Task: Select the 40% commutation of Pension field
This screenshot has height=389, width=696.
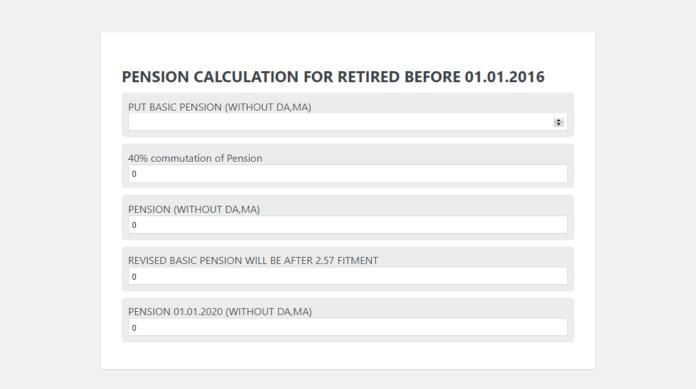Action: click(348, 174)
